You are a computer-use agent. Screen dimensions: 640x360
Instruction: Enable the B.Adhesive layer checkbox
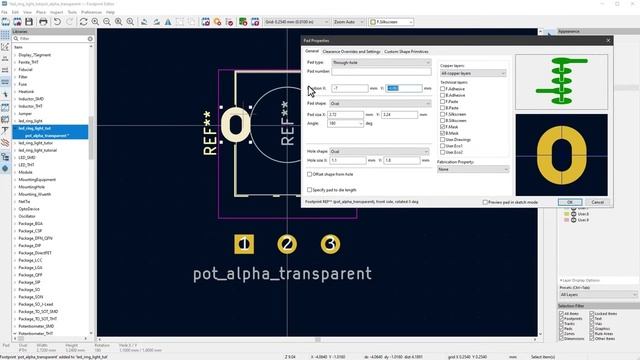pyautogui.click(x=442, y=95)
